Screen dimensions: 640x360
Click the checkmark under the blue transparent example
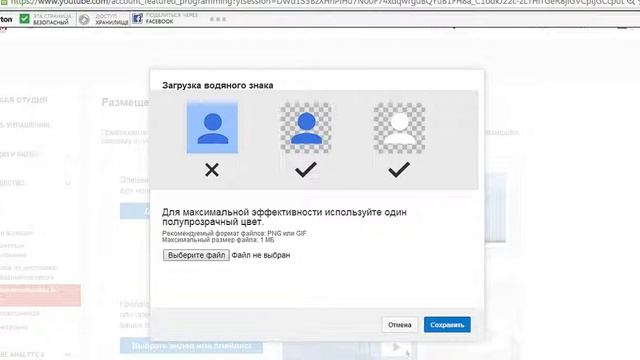[x=306, y=169]
